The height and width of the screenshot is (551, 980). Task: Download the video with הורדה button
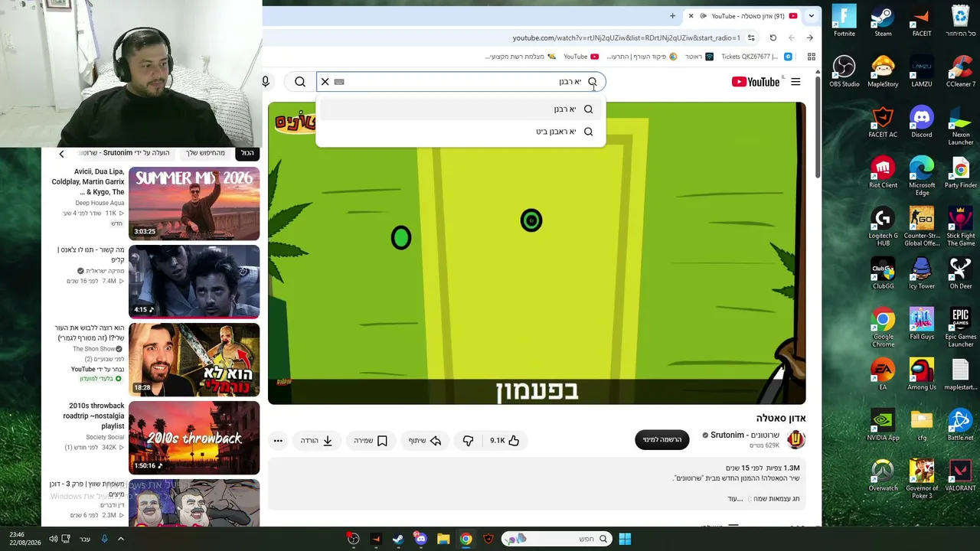[x=317, y=441]
